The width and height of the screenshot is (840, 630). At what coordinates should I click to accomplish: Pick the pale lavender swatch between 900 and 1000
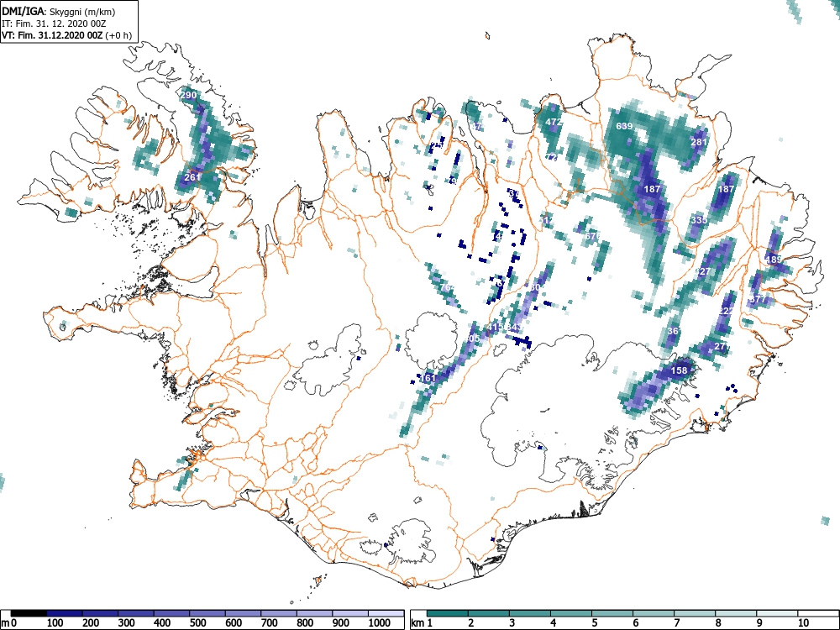[x=350, y=613]
